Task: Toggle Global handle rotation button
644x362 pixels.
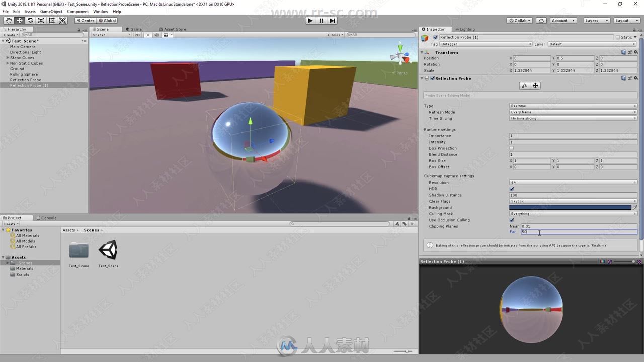Action: pyautogui.click(x=107, y=21)
